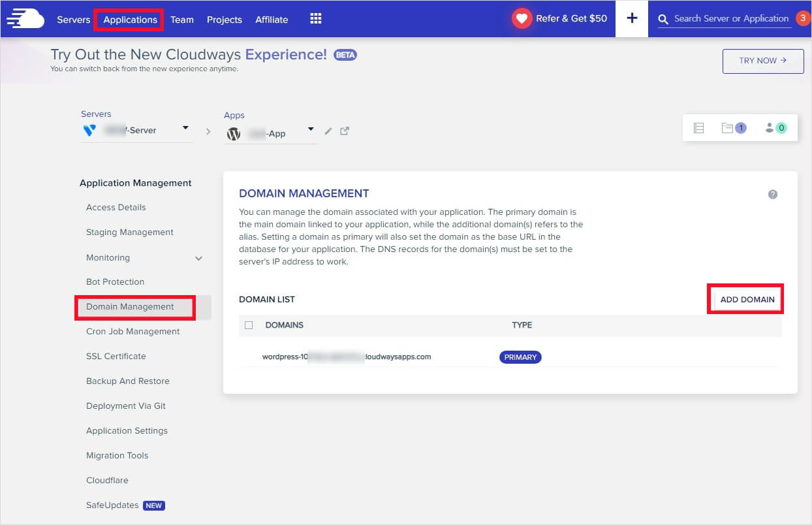Select Staging Management in sidebar

tap(130, 232)
